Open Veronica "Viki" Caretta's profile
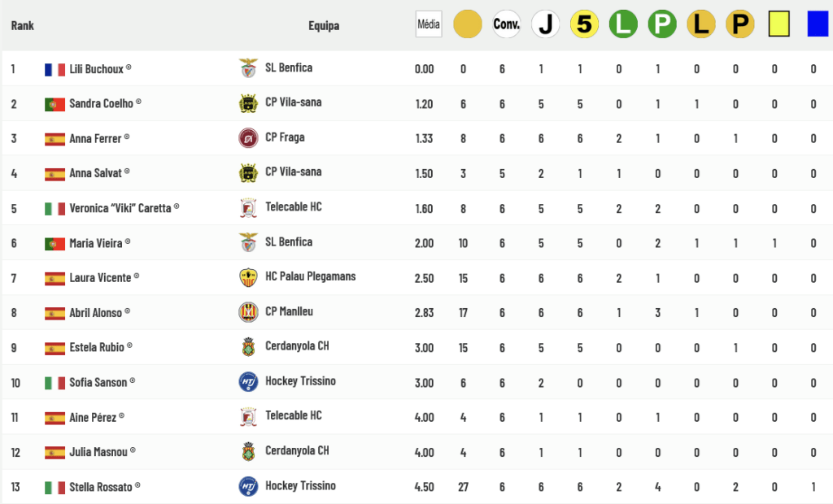This screenshot has width=833, height=504. (120, 208)
